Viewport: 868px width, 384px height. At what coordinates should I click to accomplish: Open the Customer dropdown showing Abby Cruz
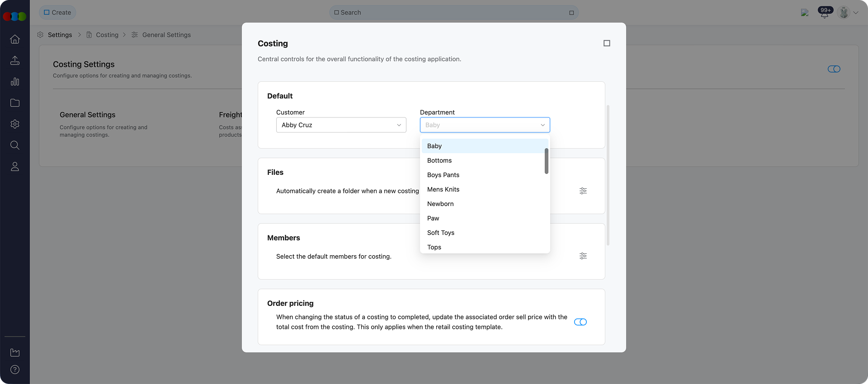[x=341, y=125]
